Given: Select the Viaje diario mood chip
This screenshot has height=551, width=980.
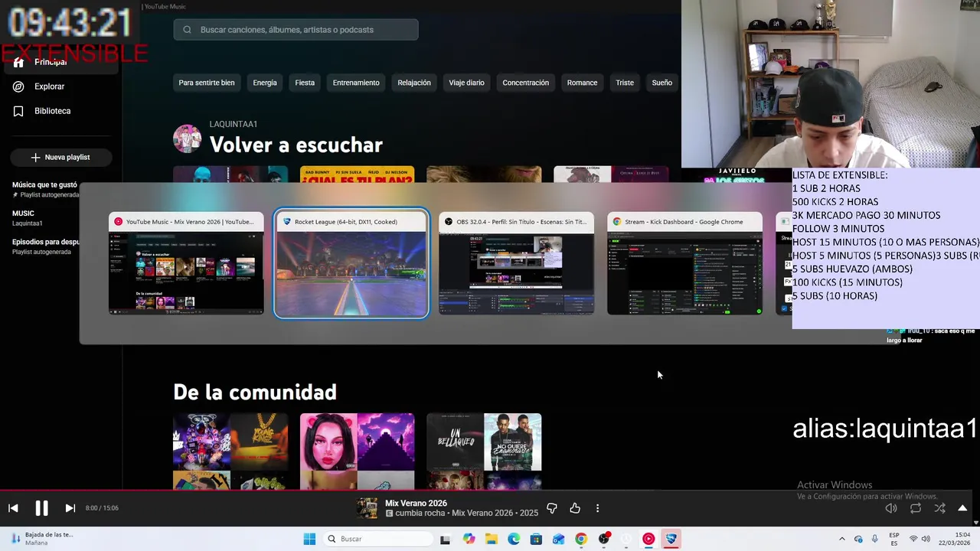Looking at the screenshot, I should [x=466, y=83].
